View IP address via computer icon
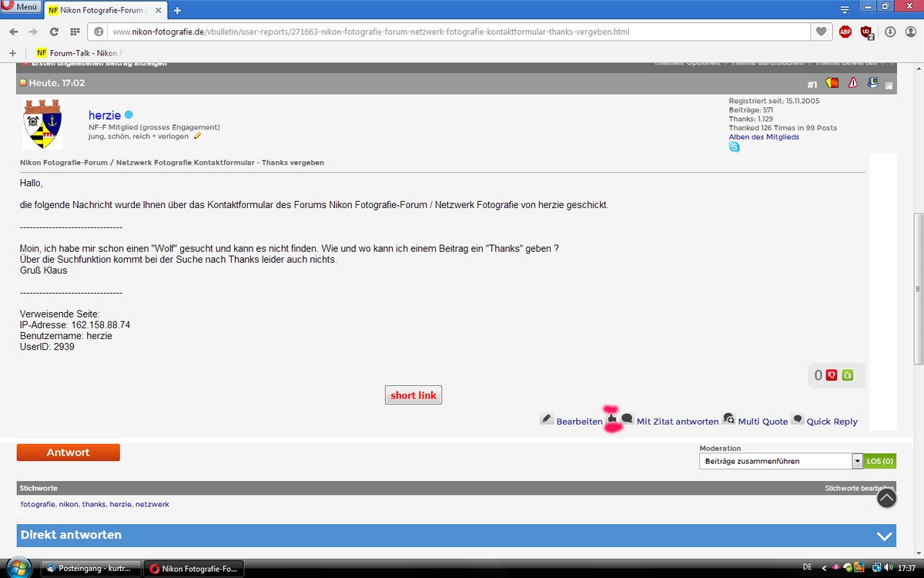924x578 pixels. pyautogui.click(x=873, y=83)
